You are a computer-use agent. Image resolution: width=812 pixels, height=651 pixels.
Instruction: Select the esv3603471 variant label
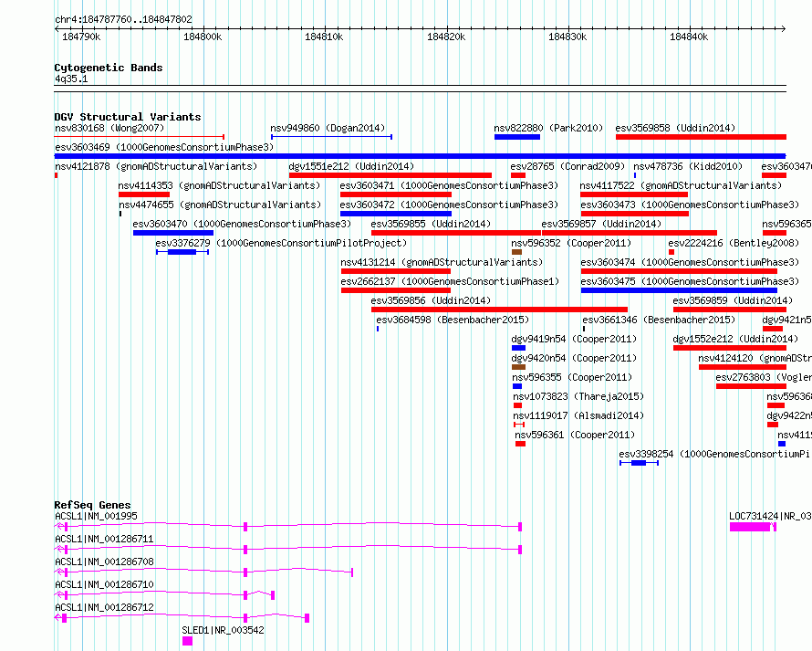(449, 185)
